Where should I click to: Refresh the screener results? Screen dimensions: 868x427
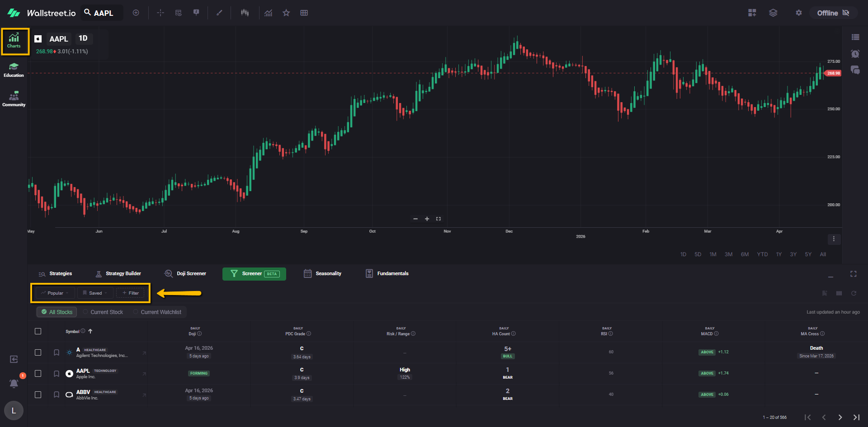[854, 293]
